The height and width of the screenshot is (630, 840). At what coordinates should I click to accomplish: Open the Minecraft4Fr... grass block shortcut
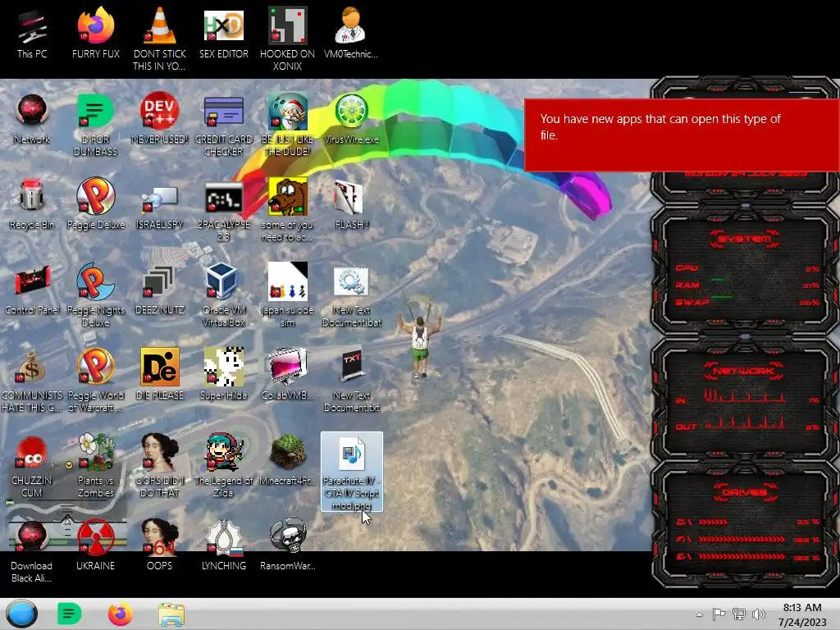(x=287, y=459)
